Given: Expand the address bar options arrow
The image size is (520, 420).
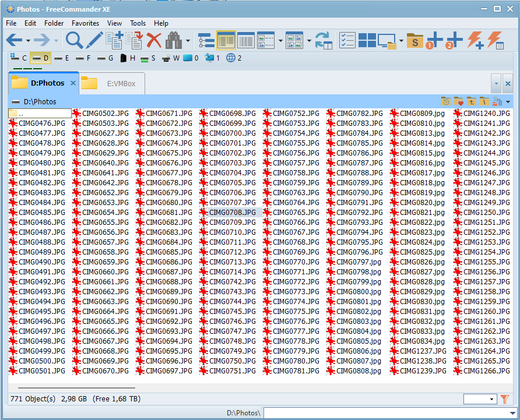Looking at the screenshot, I should (x=508, y=102).
